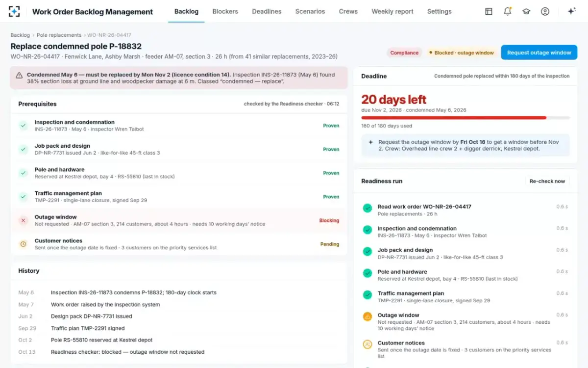Select Customer notices prerequisite row

point(179,244)
